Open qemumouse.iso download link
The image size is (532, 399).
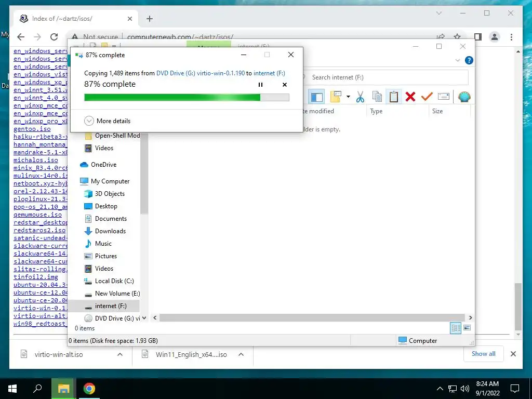coord(37,215)
